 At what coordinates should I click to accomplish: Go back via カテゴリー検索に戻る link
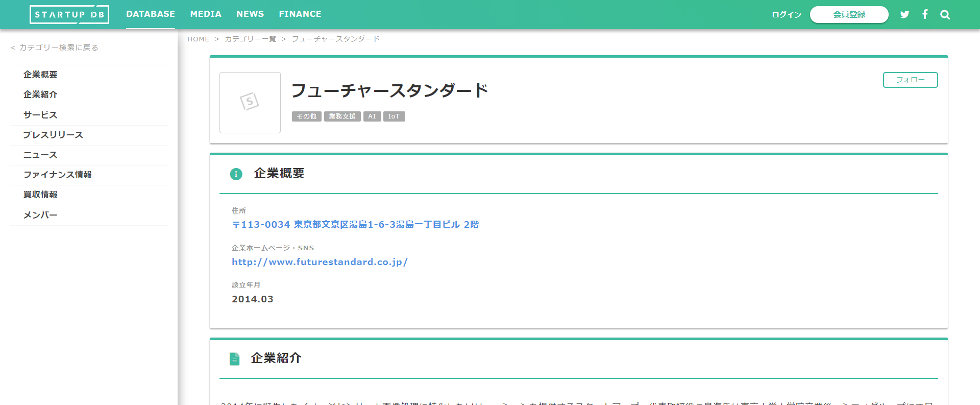click(54, 47)
